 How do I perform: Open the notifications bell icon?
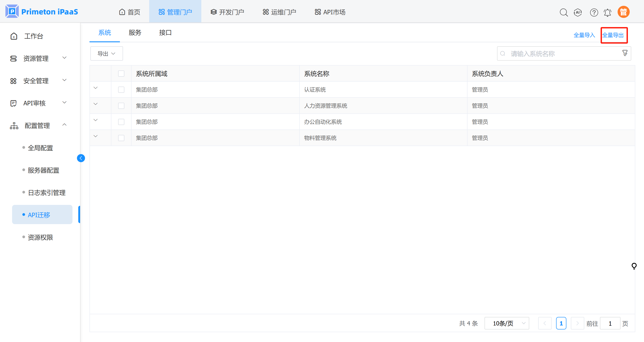click(x=608, y=12)
